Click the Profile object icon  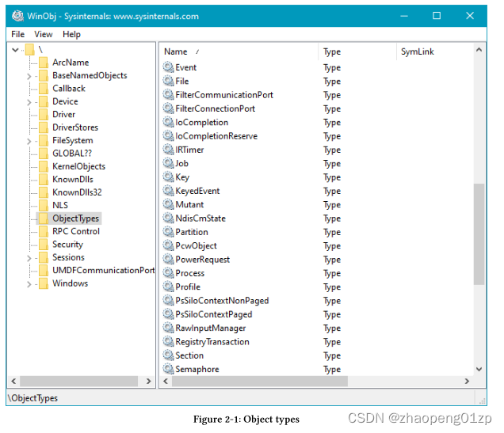tap(168, 287)
